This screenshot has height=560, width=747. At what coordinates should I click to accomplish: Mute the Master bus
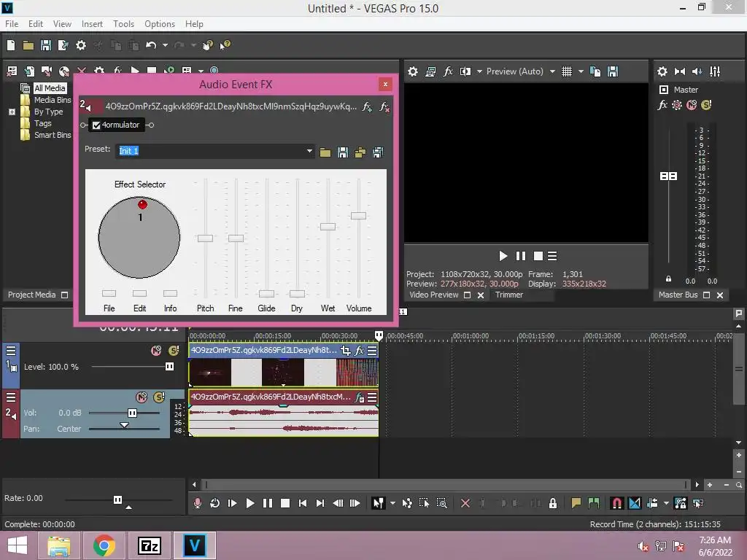coord(692,105)
